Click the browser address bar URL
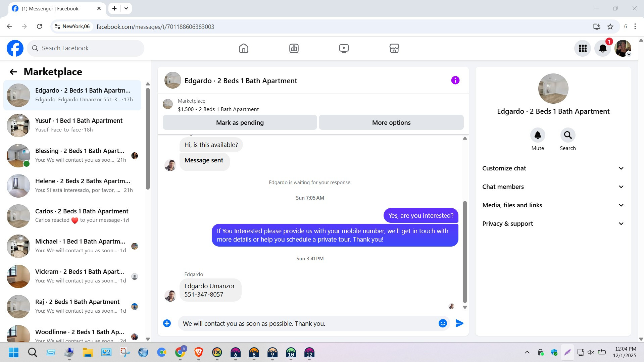The image size is (644, 362). point(155,27)
